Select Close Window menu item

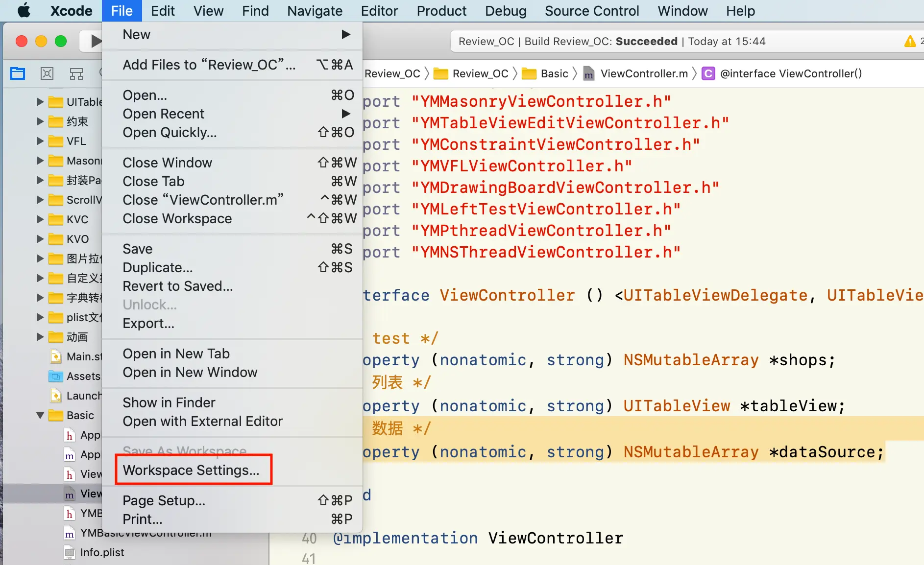(232, 163)
